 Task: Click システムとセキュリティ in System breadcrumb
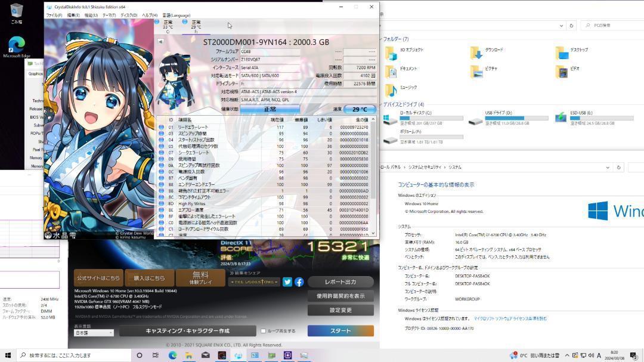coord(425,167)
